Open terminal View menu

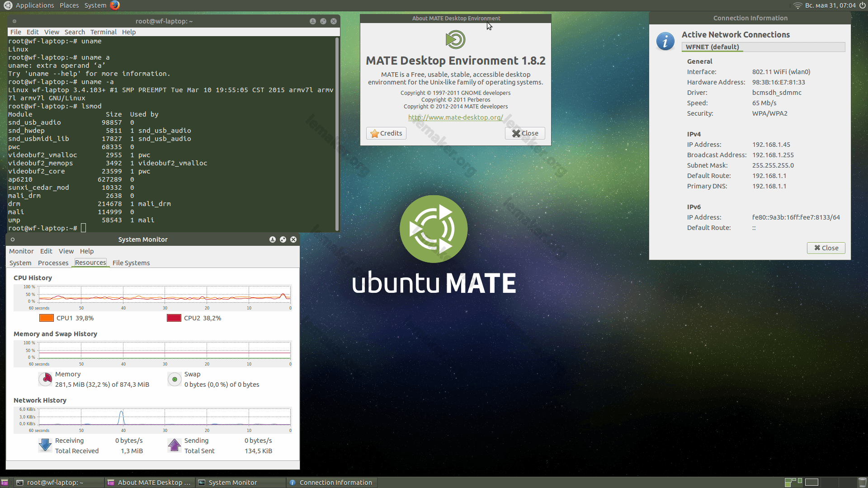pos(52,32)
